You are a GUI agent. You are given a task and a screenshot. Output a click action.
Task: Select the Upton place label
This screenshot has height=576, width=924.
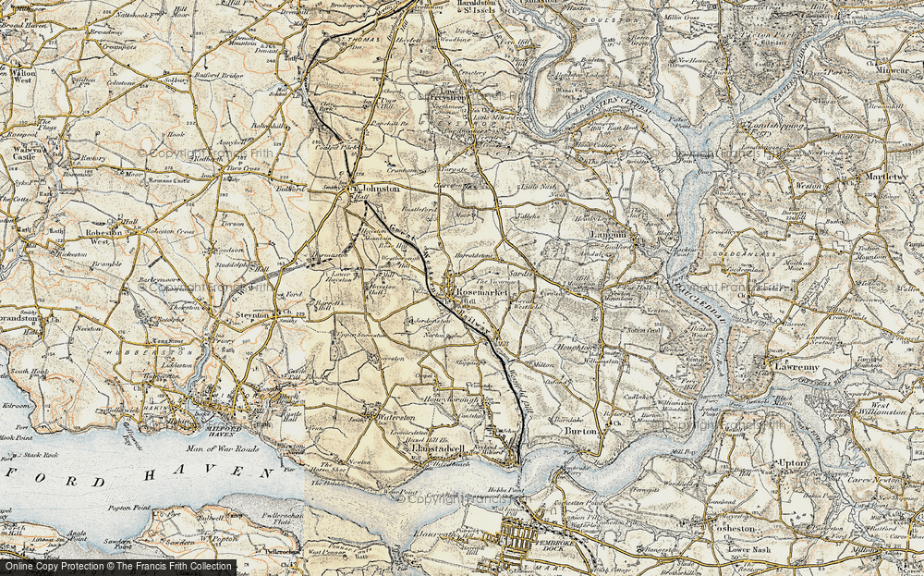point(793,463)
